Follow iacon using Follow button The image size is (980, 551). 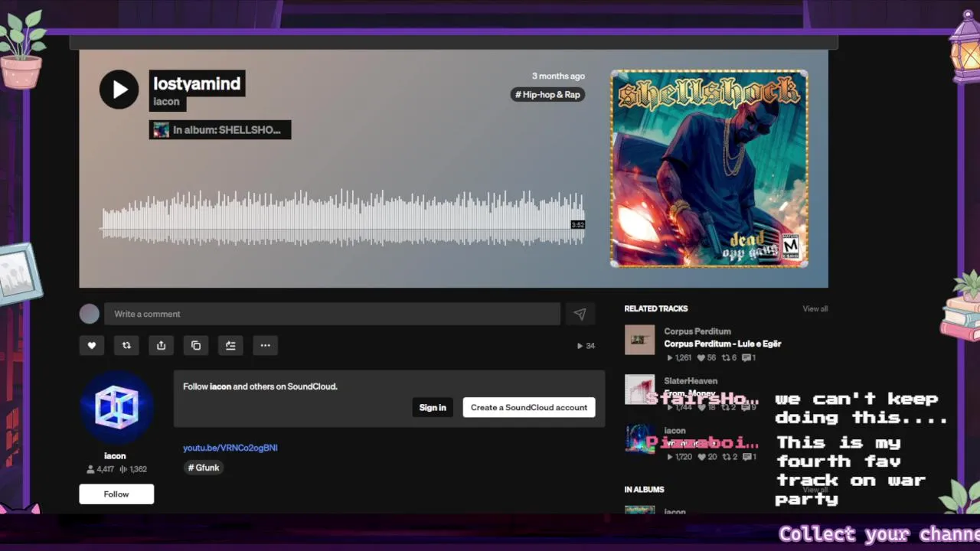coord(116,494)
